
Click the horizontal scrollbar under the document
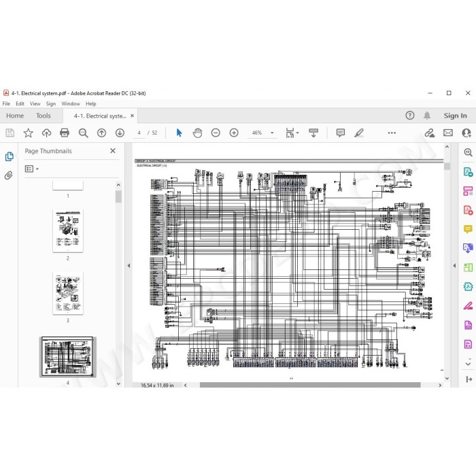pos(310,385)
